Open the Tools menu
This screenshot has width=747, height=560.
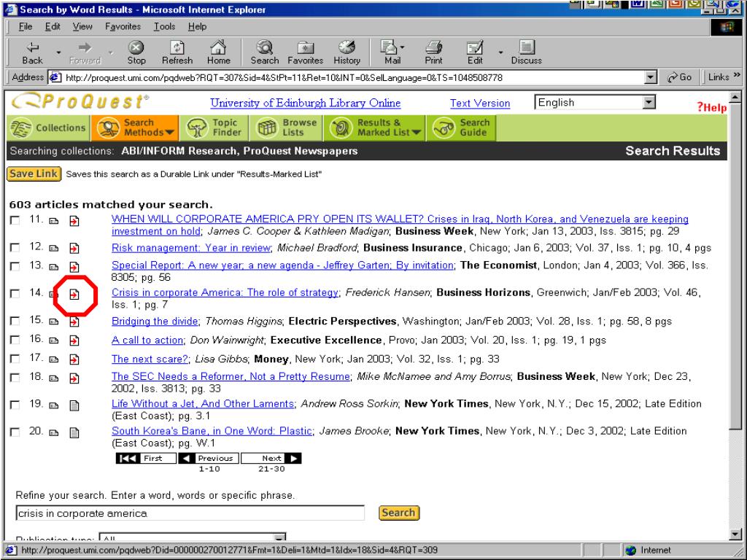coord(164,27)
